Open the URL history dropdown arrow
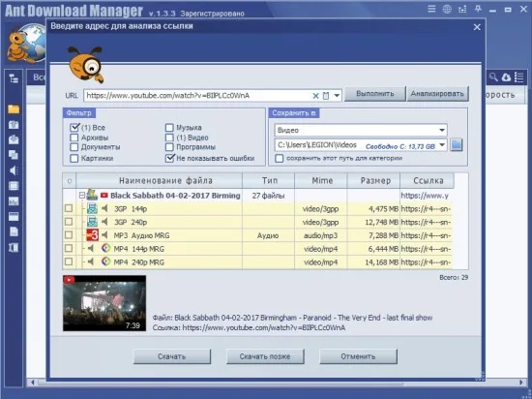Image resolution: width=532 pixels, height=399 pixels. tap(337, 96)
